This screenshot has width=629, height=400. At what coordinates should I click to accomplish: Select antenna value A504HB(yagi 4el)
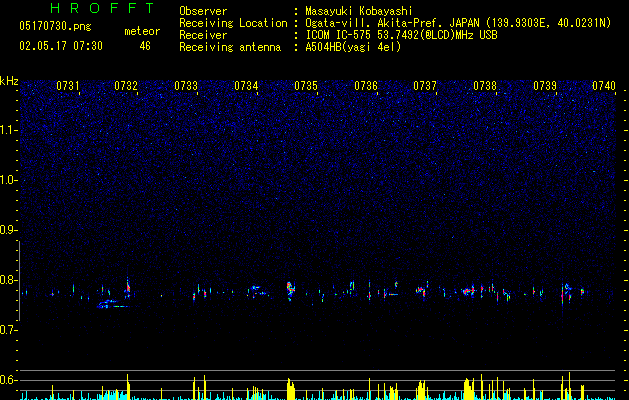353,47
